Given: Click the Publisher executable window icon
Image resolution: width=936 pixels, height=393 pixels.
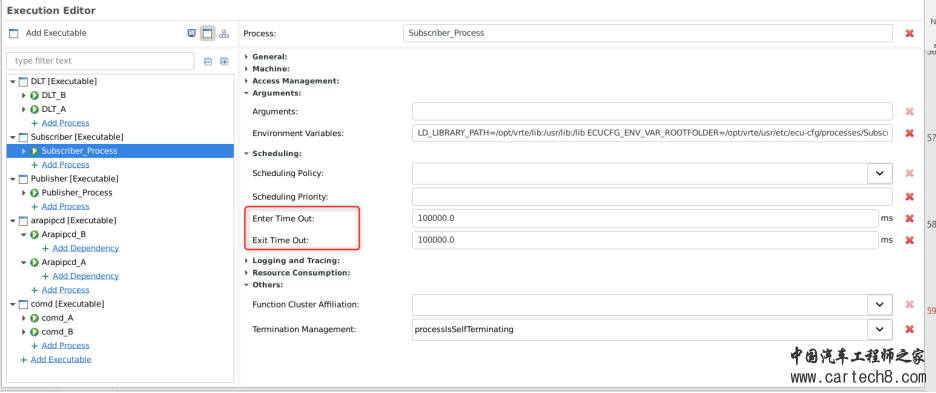Looking at the screenshot, I should pos(24,179).
